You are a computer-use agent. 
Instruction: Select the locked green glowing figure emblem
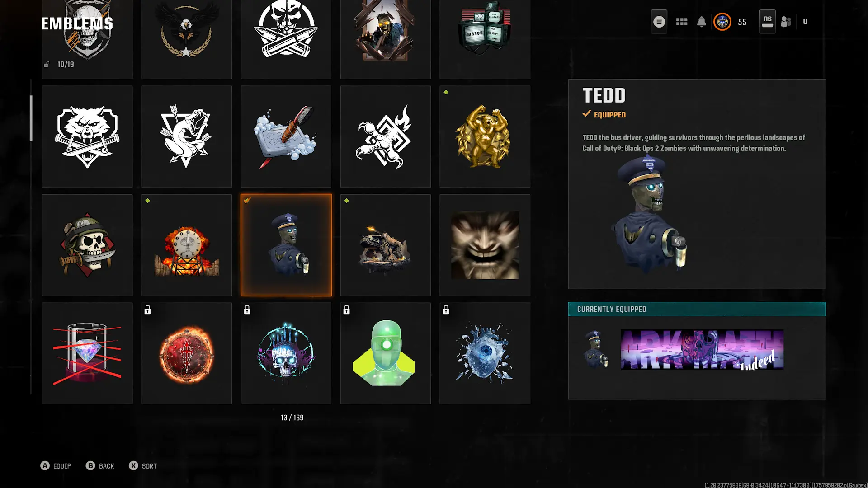point(386,353)
